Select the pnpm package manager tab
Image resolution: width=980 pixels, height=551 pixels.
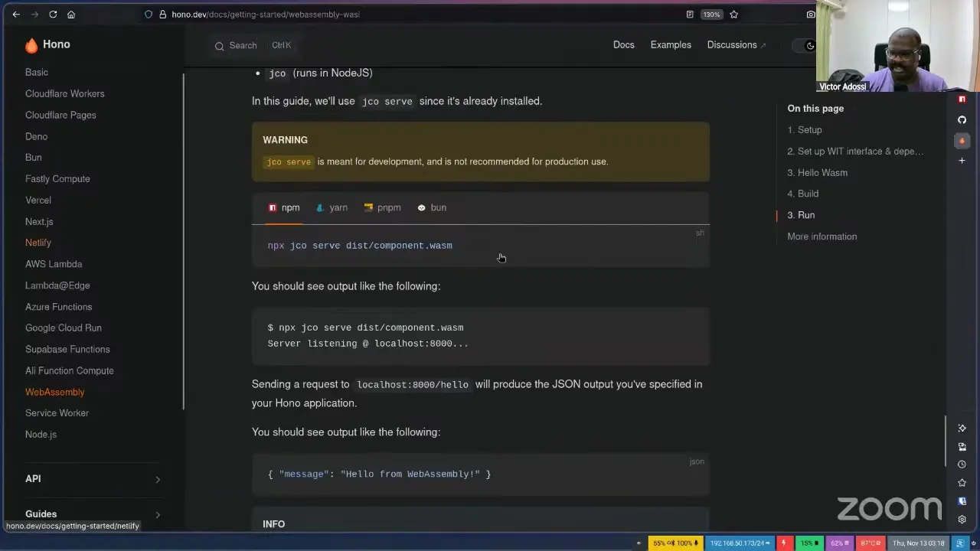382,207
